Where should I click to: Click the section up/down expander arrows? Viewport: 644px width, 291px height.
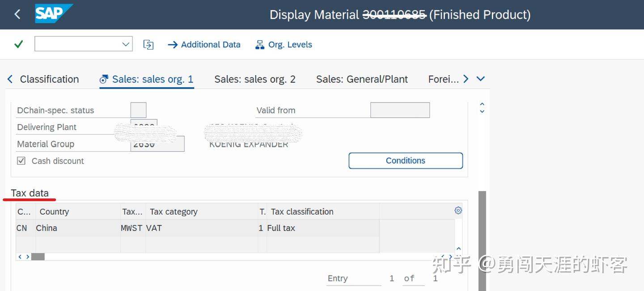tap(482, 107)
